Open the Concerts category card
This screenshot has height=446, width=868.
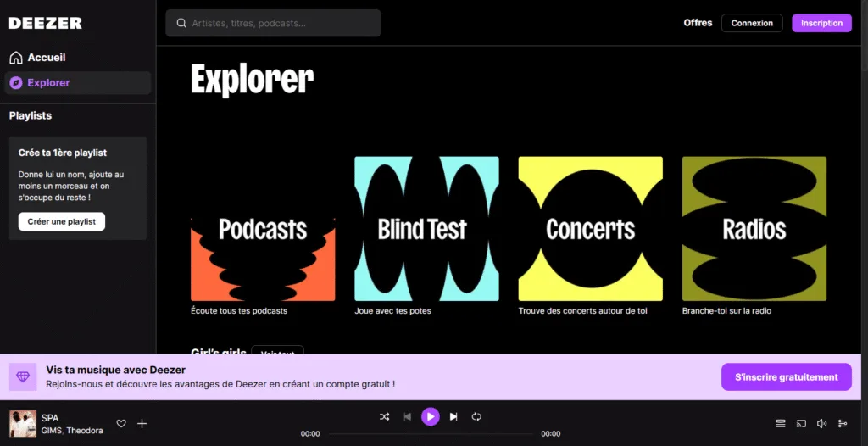coord(590,229)
